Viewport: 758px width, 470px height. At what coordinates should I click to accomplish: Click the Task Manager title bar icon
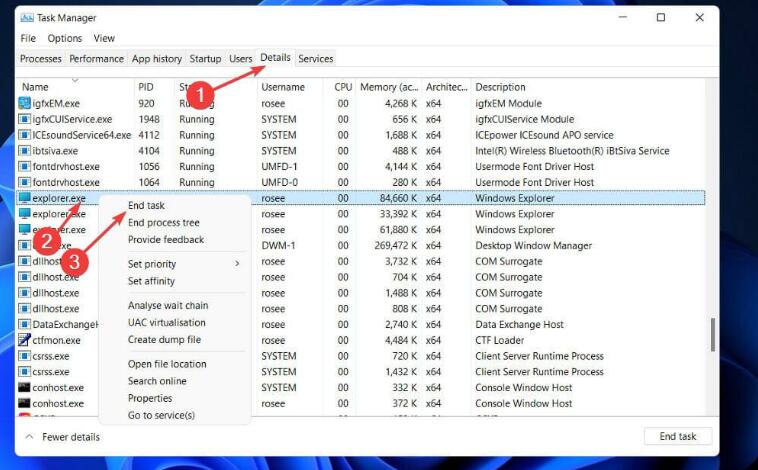tap(27, 18)
